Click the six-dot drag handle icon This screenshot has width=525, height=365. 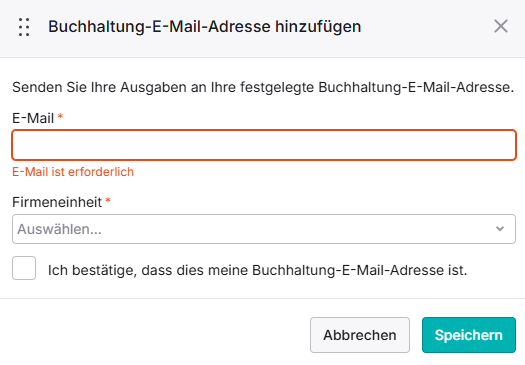coord(24,27)
